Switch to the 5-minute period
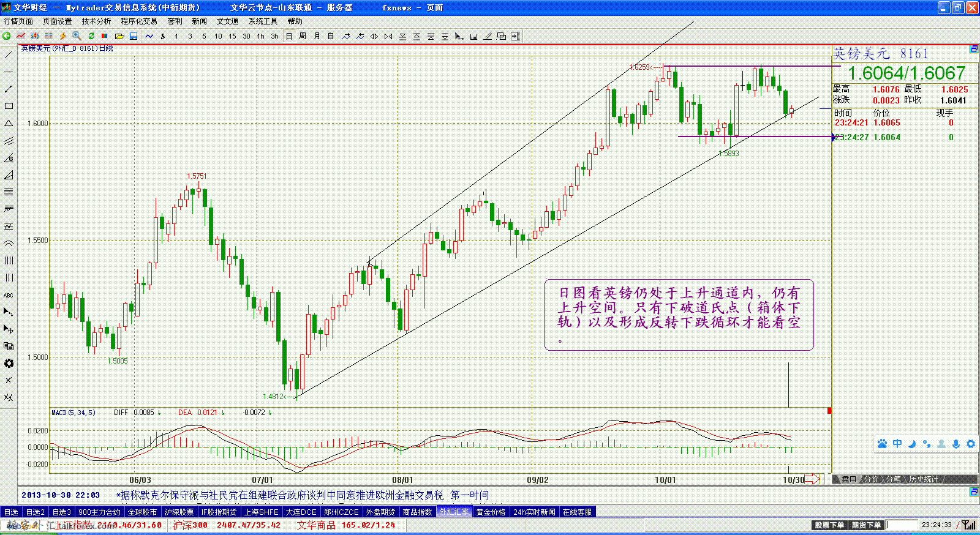 (204, 36)
